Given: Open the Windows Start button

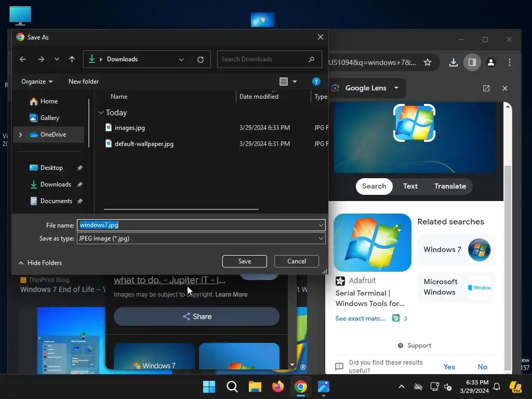Looking at the screenshot, I should tap(209, 387).
